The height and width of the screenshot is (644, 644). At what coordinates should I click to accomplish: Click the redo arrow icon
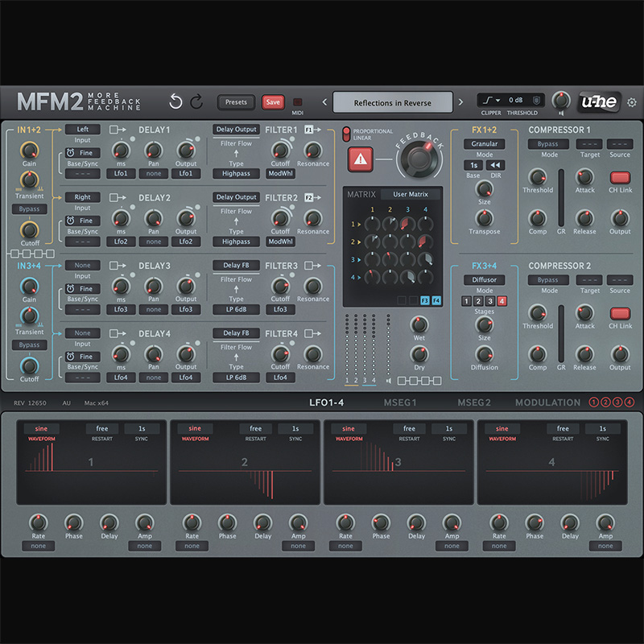pyautogui.click(x=196, y=101)
